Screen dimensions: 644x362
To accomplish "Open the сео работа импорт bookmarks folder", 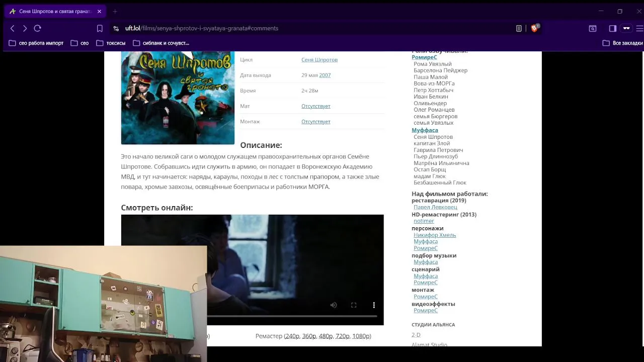I will [x=36, y=43].
